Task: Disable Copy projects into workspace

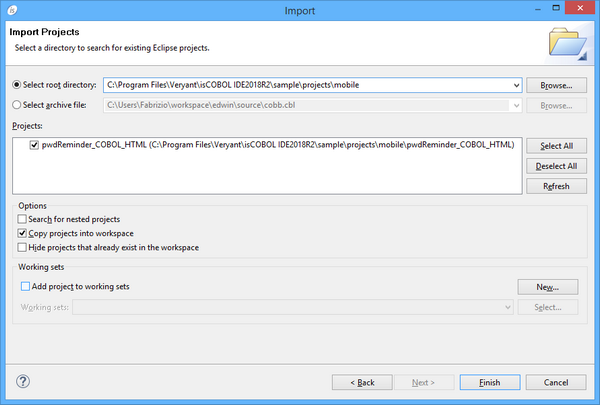Action: [23, 233]
